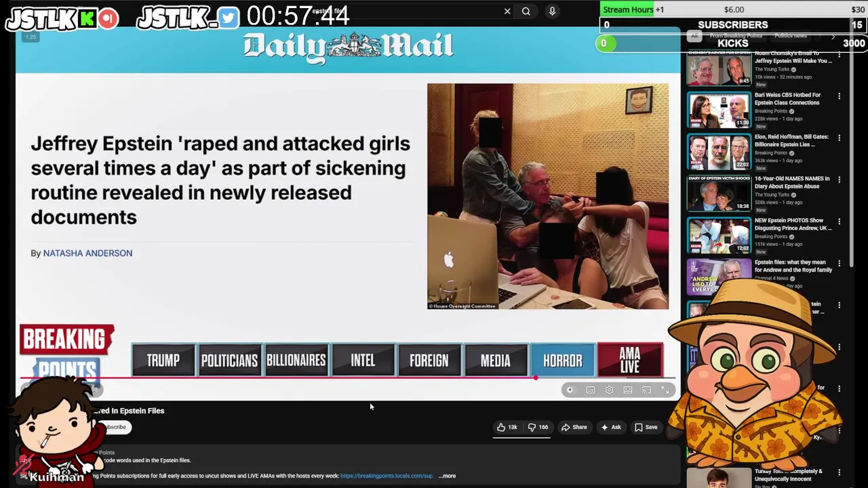Click the Twitter bird icon in overlay
Screen dimensions: 868x488
tap(229, 18)
